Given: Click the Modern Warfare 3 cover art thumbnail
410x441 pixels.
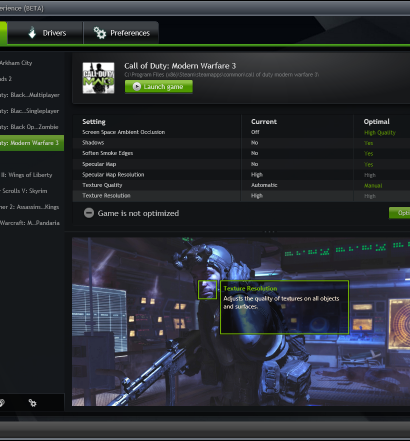Looking at the screenshot, I should pos(98,78).
